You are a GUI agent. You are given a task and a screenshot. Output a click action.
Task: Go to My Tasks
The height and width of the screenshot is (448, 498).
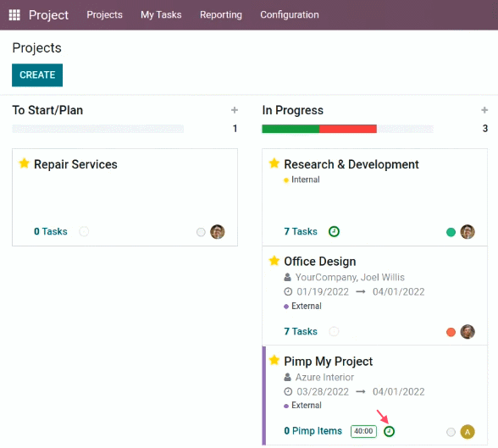161,15
